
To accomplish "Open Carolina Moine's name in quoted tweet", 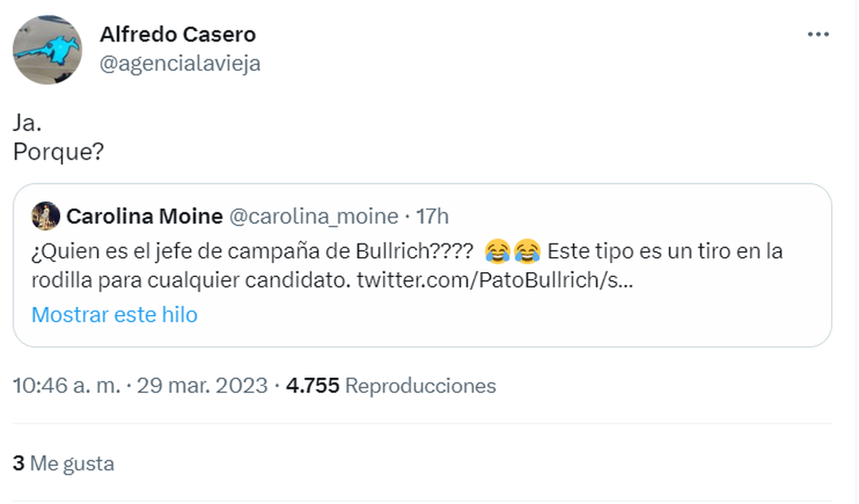I will (143, 216).
